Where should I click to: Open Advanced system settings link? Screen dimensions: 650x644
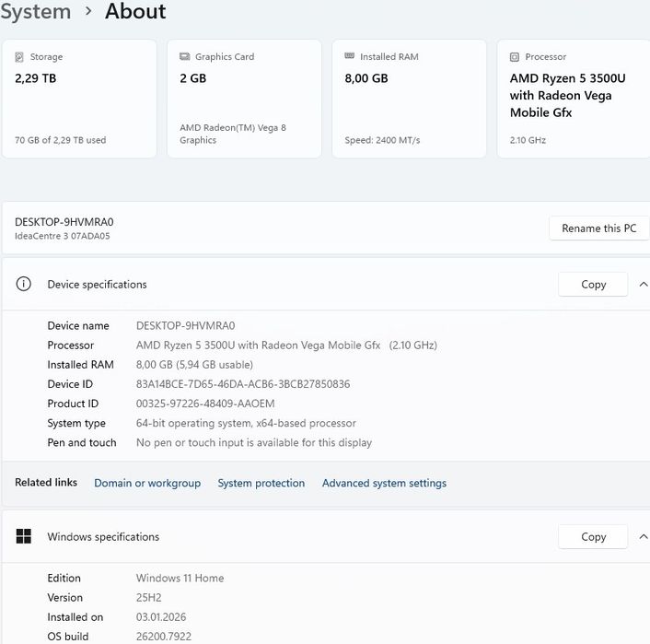tap(384, 483)
